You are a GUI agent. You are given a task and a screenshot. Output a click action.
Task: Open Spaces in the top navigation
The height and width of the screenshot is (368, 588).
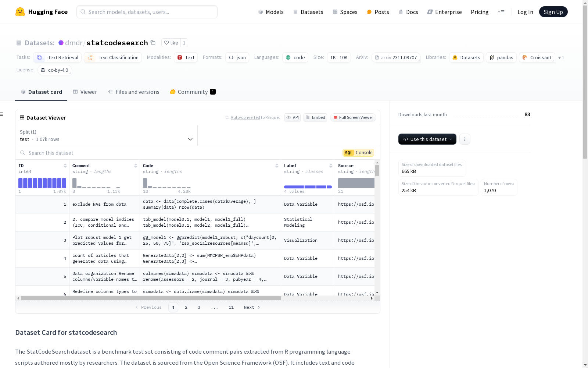345,12
